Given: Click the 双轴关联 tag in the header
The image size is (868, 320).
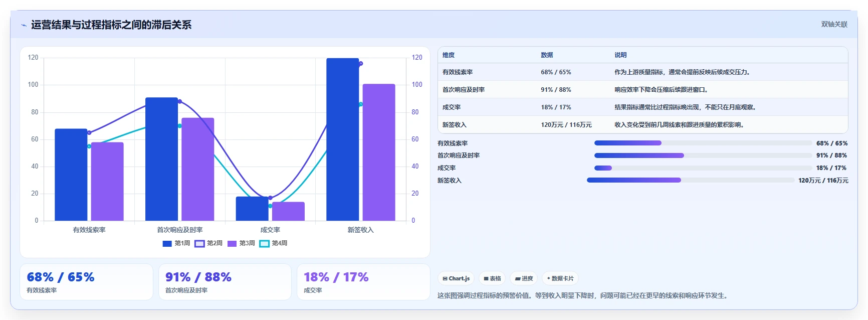Looking at the screenshot, I should click(834, 24).
